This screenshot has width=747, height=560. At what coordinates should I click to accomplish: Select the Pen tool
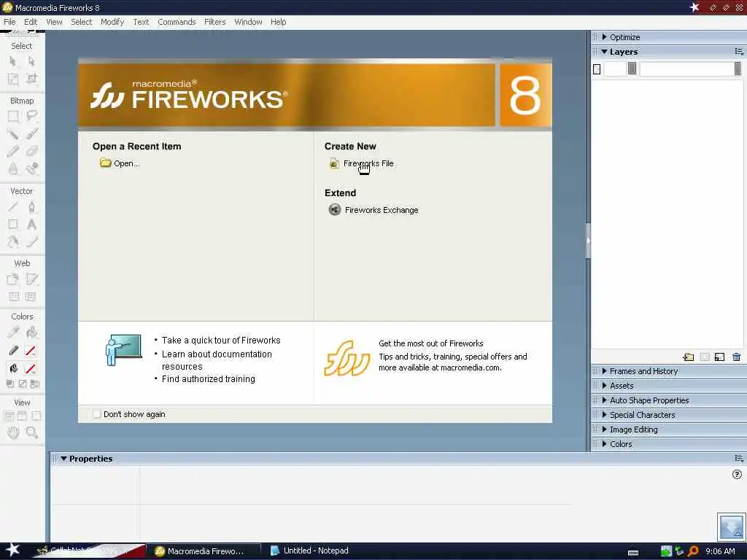pyautogui.click(x=31, y=206)
